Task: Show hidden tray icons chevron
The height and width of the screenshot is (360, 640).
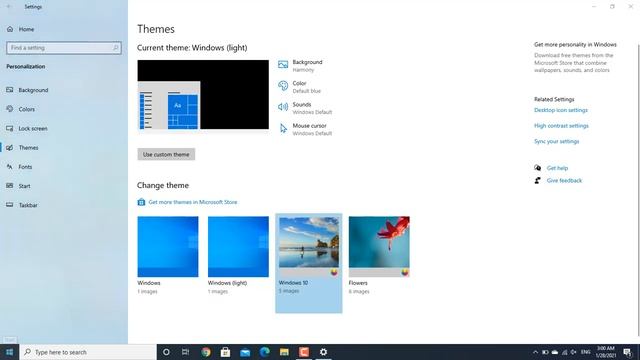Action: click(536, 352)
